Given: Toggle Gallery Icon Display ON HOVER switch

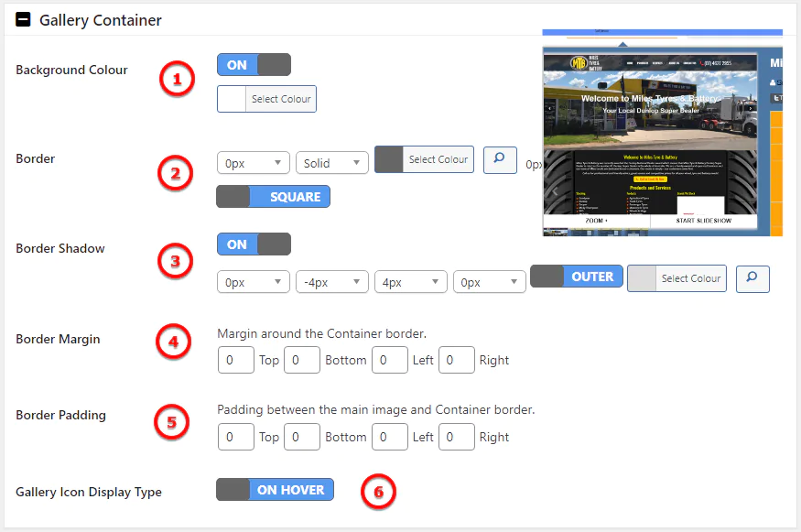Looking at the screenshot, I should (x=275, y=490).
